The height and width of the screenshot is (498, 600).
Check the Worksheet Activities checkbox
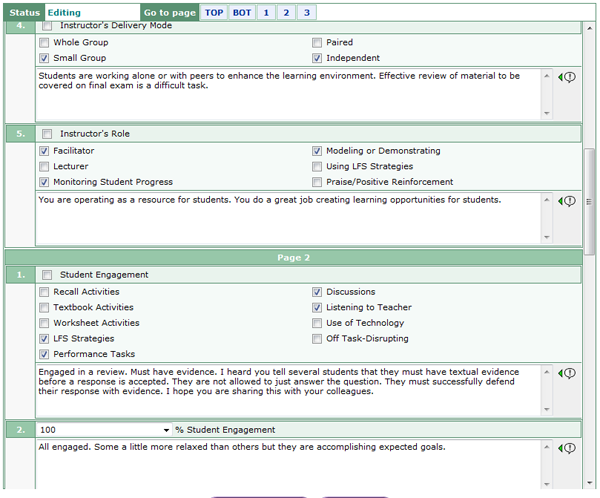pos(44,323)
